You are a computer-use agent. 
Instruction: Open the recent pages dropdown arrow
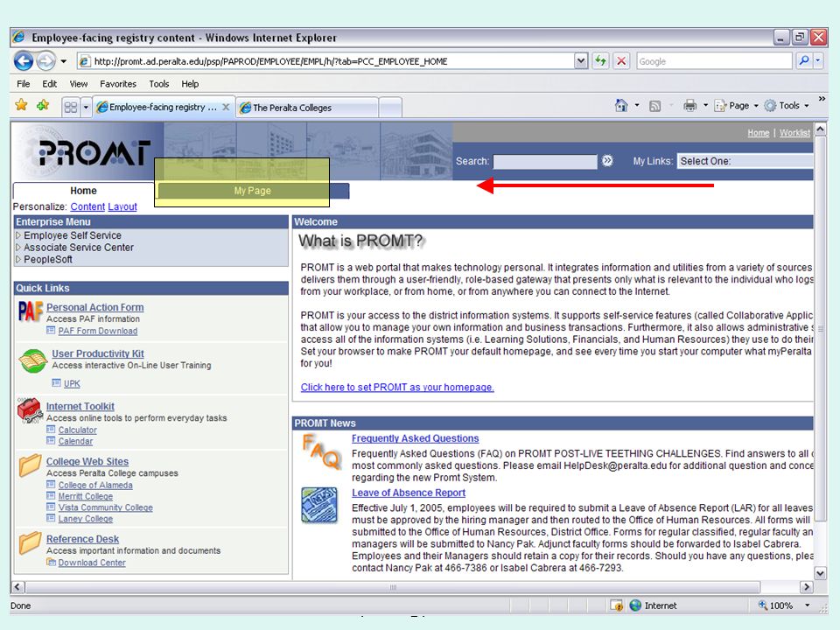pos(64,61)
